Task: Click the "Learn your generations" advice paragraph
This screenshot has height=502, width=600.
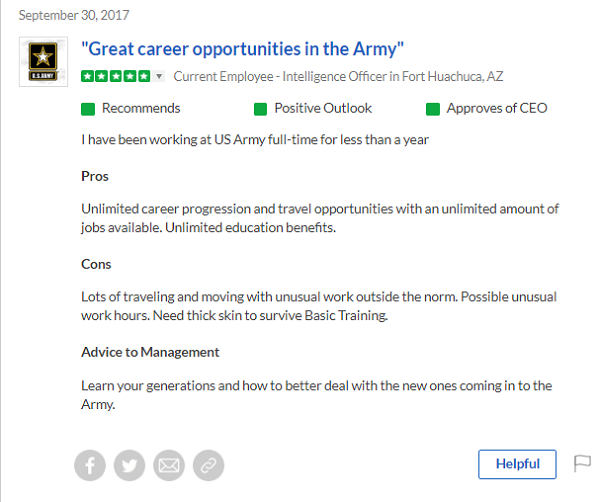Action: tap(316, 395)
